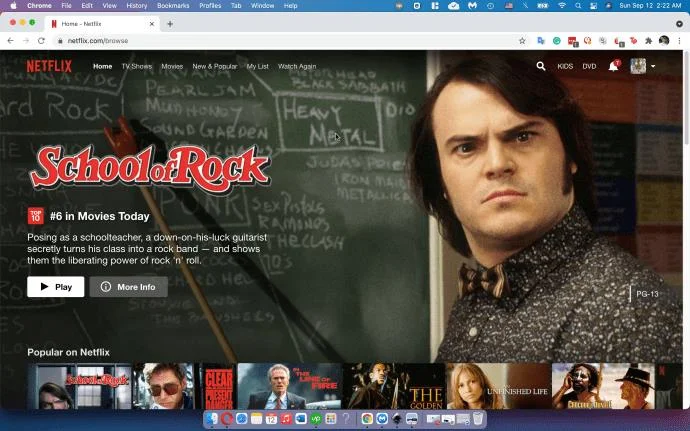Viewport: 690px width, 431px height.
Task: Open the tab search dropdown arrow
Action: point(679,24)
